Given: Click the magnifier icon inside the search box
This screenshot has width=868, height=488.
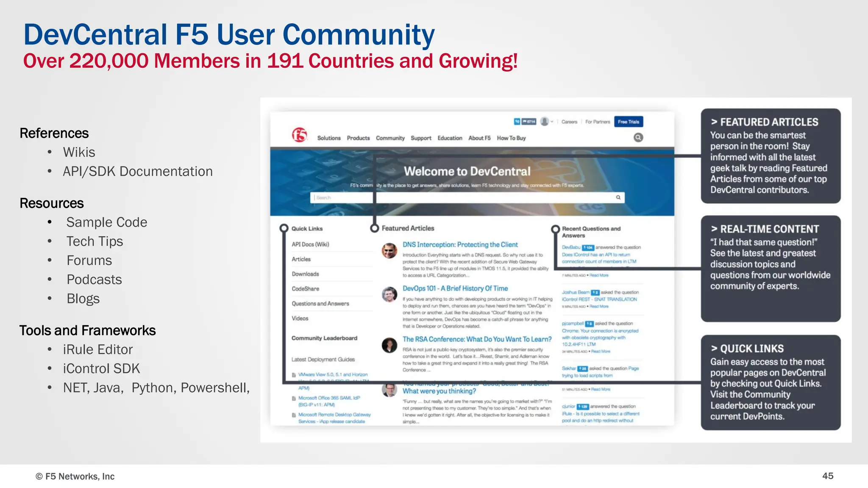Looking at the screenshot, I should tap(618, 197).
